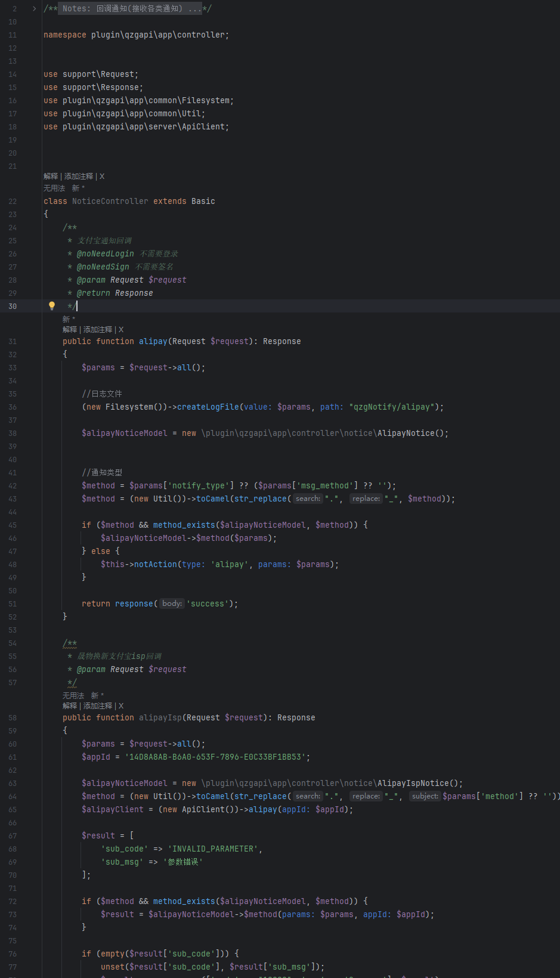Screen dimensions: 560x978
Task: Click '无用法' hint above NoticeController class
Action: [54, 188]
